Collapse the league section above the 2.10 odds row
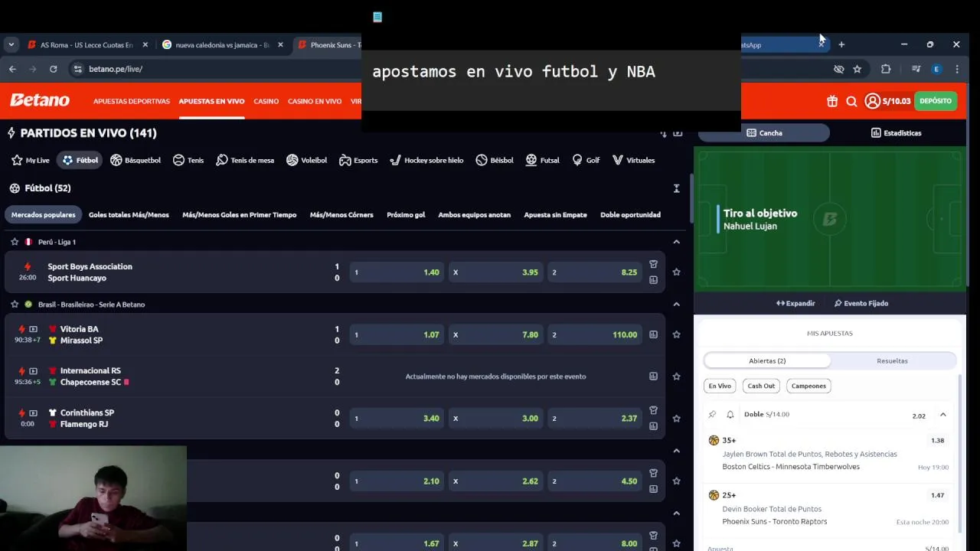The image size is (980, 551). pos(676,451)
